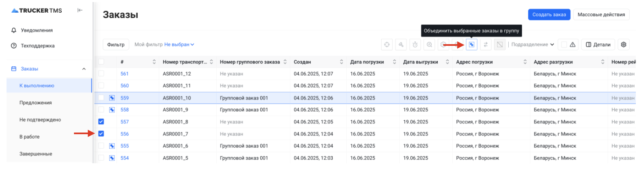This screenshot has height=171, width=644.
Task: Open order link 561
Action: 125,74
